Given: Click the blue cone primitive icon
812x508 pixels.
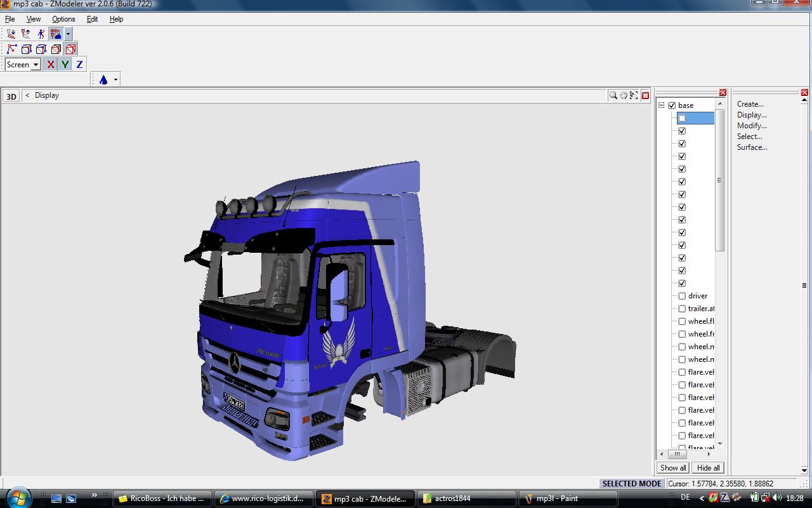Looking at the screenshot, I should tap(103, 79).
